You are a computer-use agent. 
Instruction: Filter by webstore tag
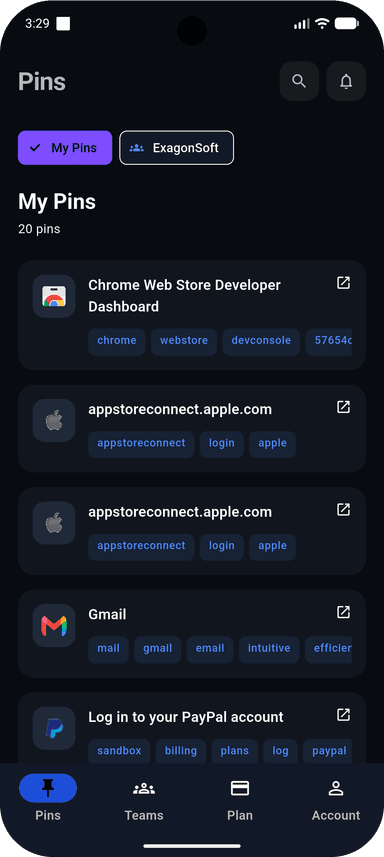tap(184, 341)
